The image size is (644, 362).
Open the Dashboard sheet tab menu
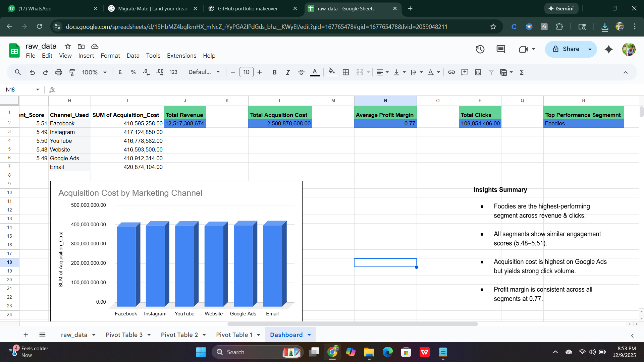(309, 335)
